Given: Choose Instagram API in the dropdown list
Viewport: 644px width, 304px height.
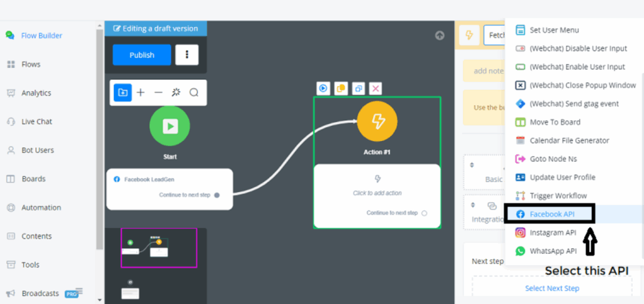Looking at the screenshot, I should click(x=552, y=232).
